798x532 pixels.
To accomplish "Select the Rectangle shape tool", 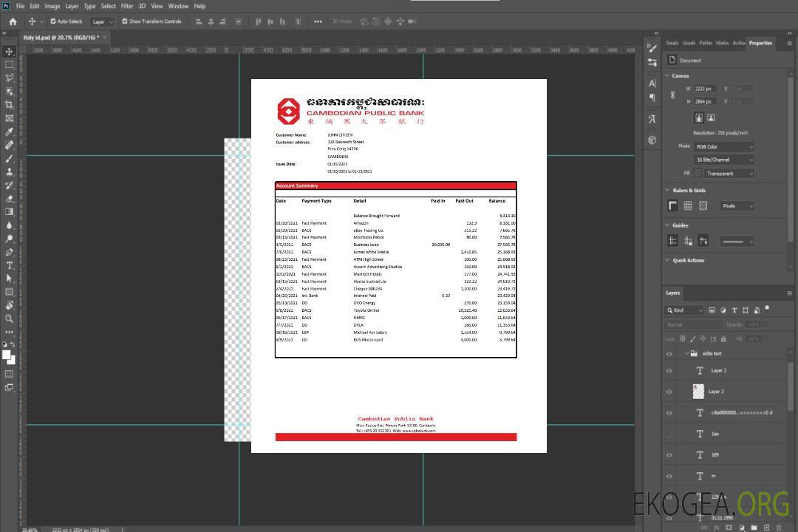I will [9, 292].
